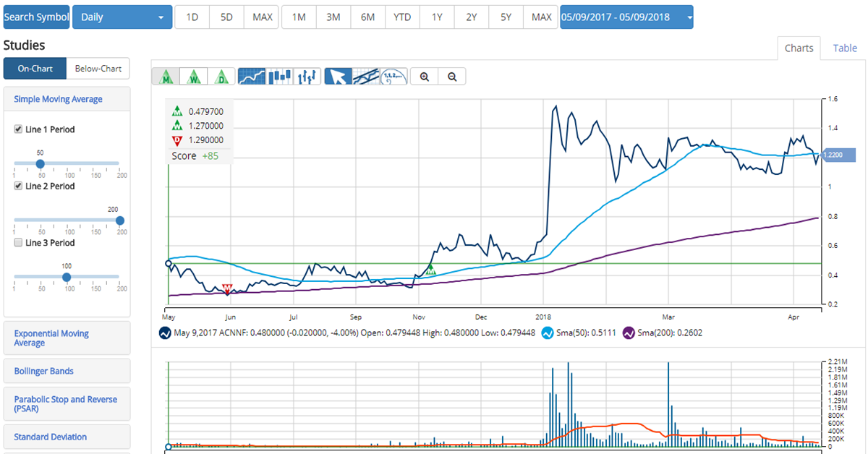Open the Daily interval dropdown

(122, 17)
